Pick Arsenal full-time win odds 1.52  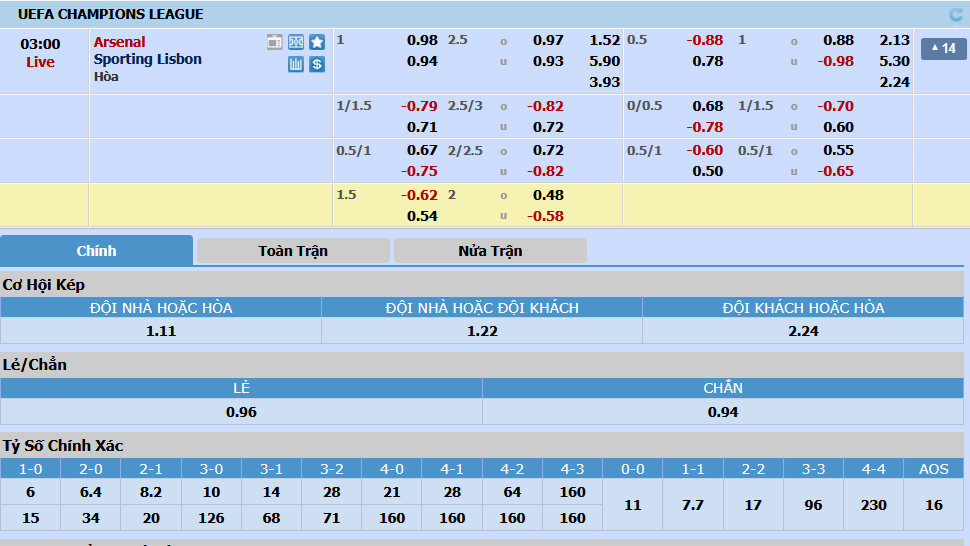click(604, 40)
